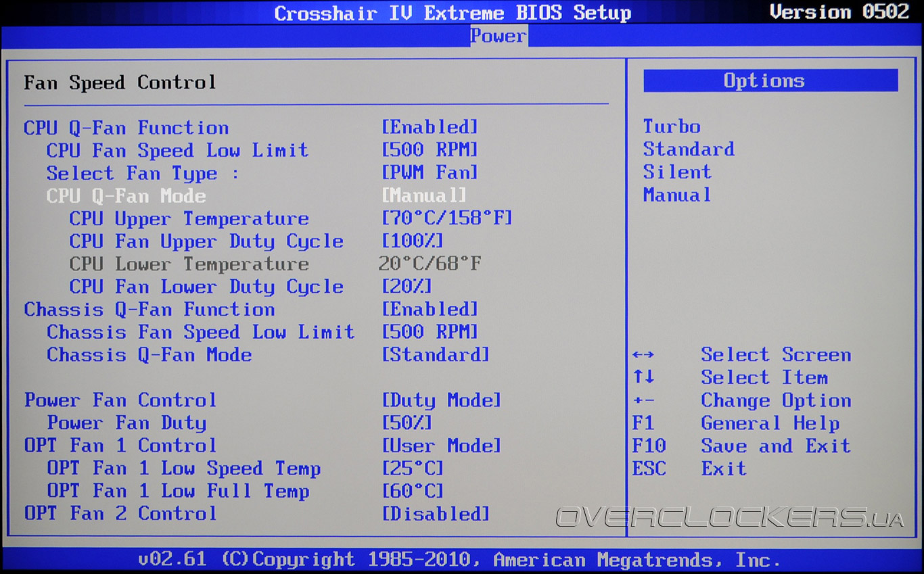
Task: Select the highlighted CPU Q-Fan Mode label
Action: 126,195
